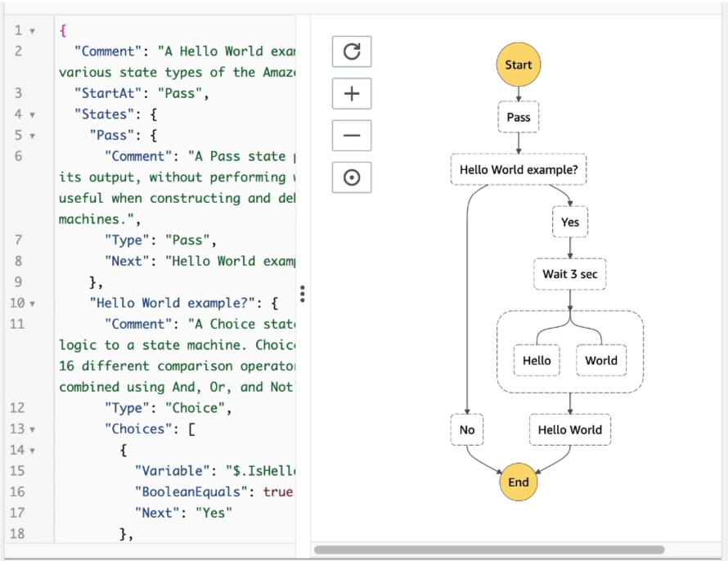Click the pane splitter handle dots

coord(303,294)
